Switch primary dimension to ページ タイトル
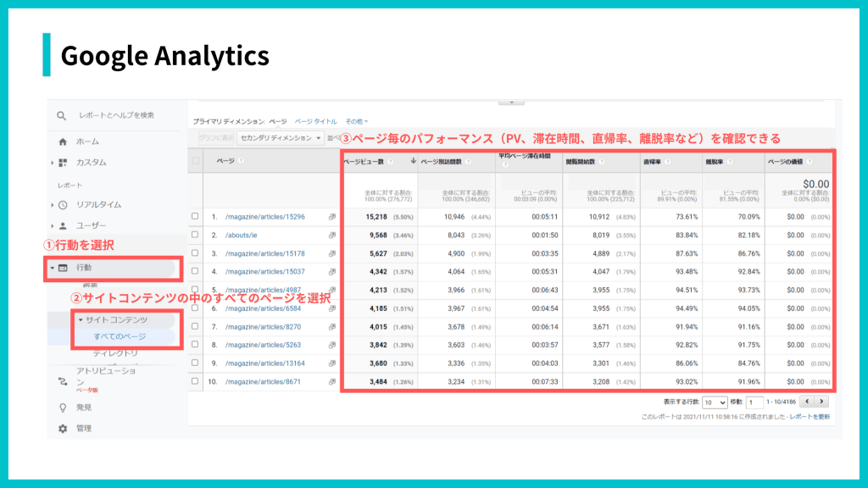 coord(315,122)
